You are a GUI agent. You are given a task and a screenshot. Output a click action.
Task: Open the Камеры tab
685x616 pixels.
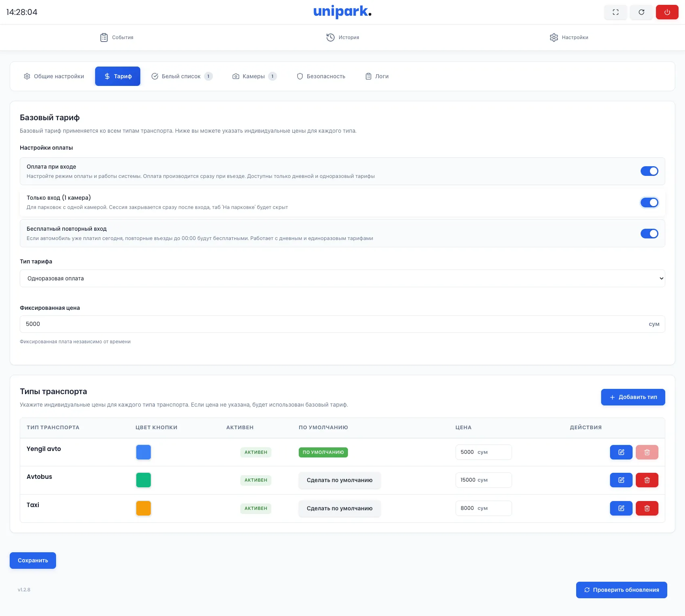click(254, 76)
